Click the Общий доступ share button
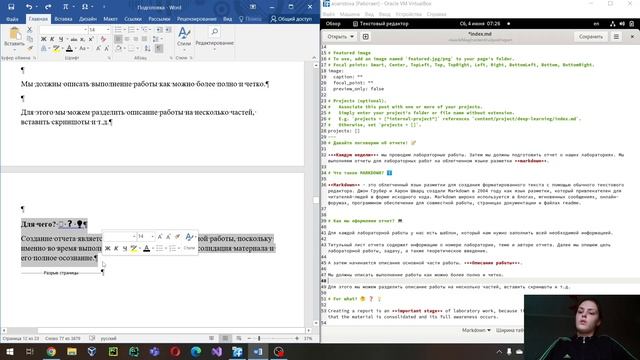Image resolution: width=640 pixels, height=360 pixels. 291,19
